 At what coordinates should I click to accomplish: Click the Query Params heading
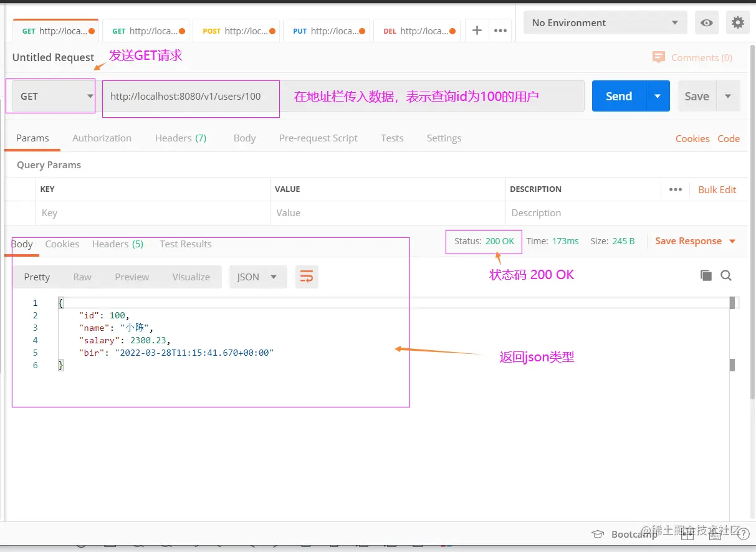click(x=49, y=165)
